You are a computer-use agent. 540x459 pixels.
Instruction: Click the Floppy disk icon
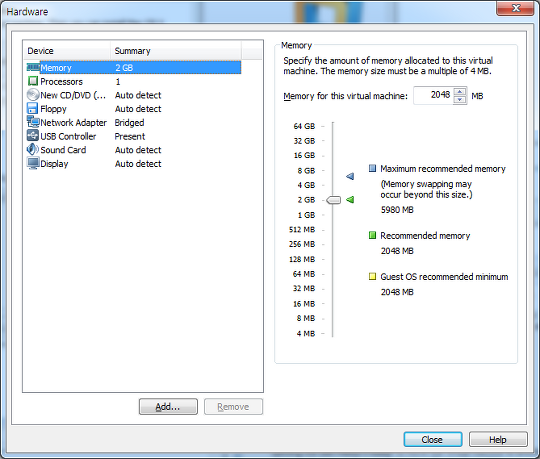pyautogui.click(x=32, y=108)
